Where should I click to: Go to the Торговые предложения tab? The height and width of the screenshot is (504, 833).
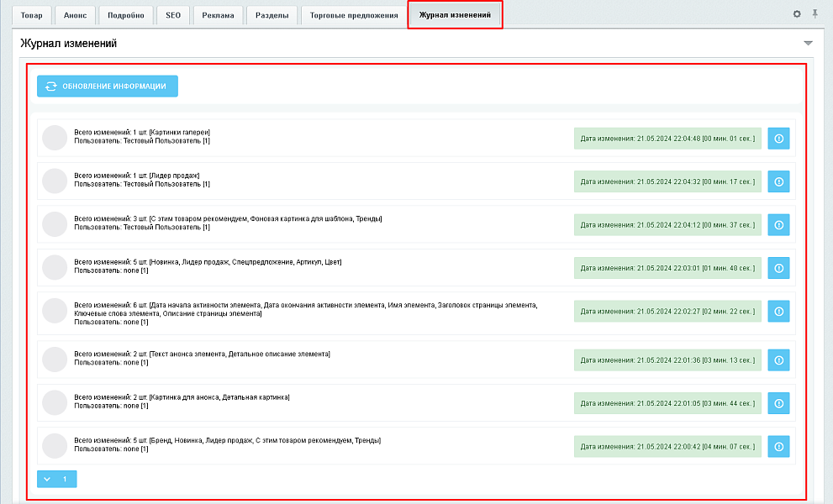353,15
